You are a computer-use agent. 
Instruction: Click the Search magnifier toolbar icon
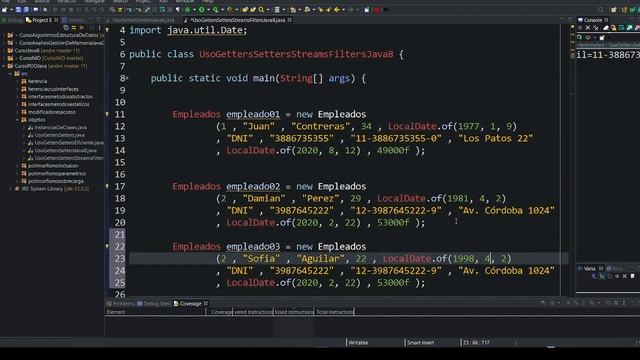point(261,10)
